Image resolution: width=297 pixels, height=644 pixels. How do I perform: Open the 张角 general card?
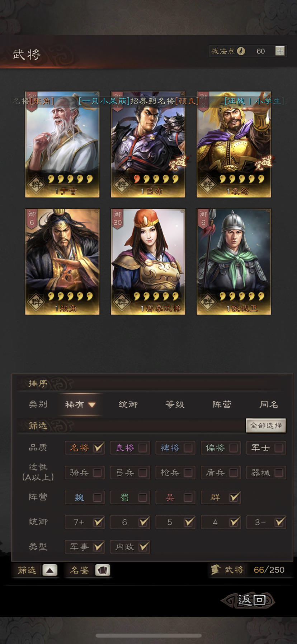(x=62, y=261)
